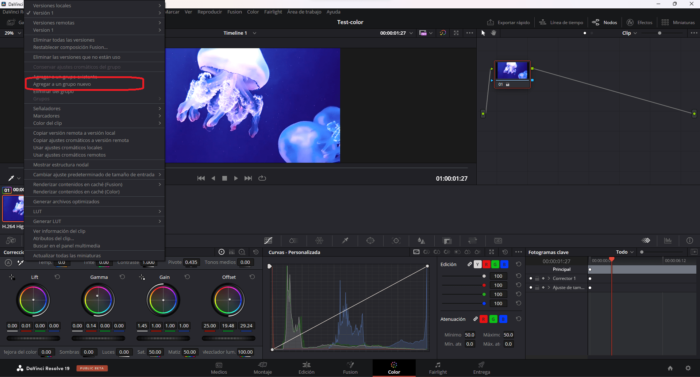
Task: Expand the Ajuste de tamaño keyframe track
Action: (x=549, y=288)
